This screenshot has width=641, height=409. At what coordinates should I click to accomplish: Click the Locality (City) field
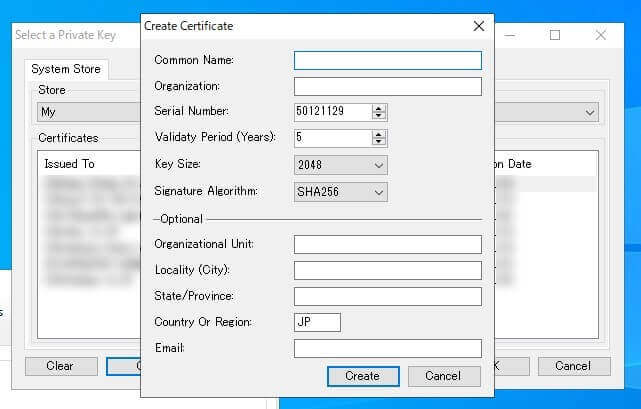(388, 270)
